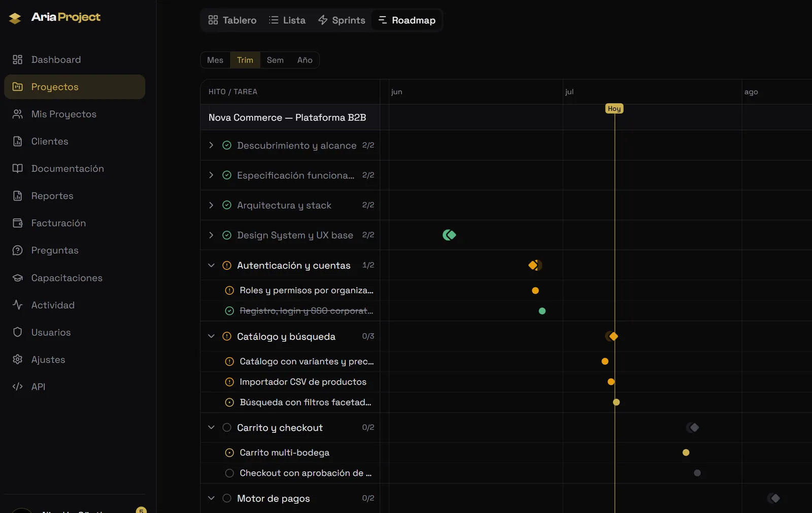812x513 pixels.
Task: Click the status icon of Catálogo con variantes task
Action: (229, 361)
